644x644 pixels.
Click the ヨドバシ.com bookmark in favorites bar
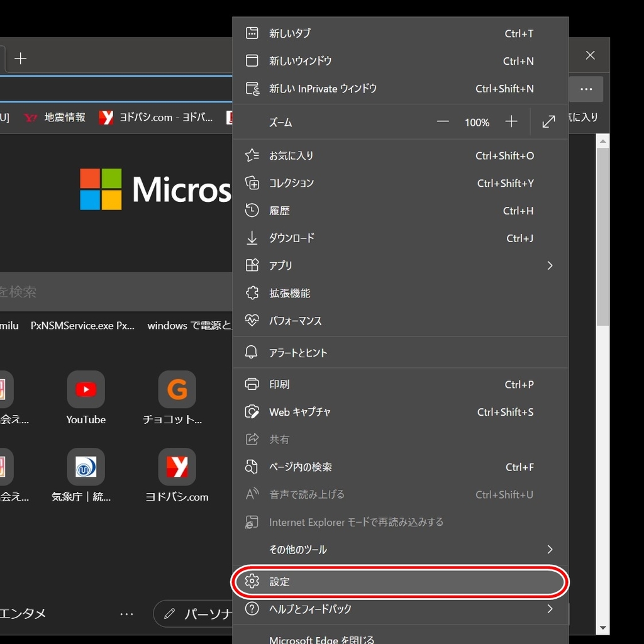[x=157, y=118]
